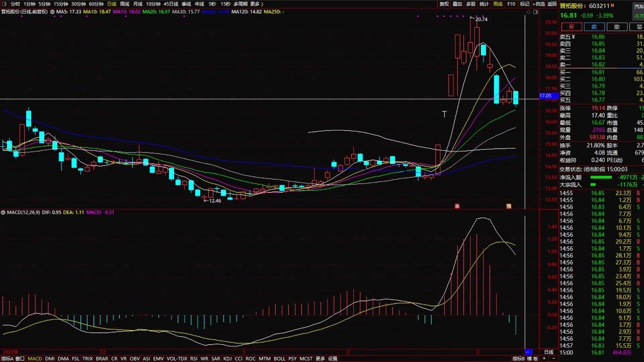The width and height of the screenshot is (644, 362).
Task: Open 更多 indicators dropdown
Action: click(320, 359)
